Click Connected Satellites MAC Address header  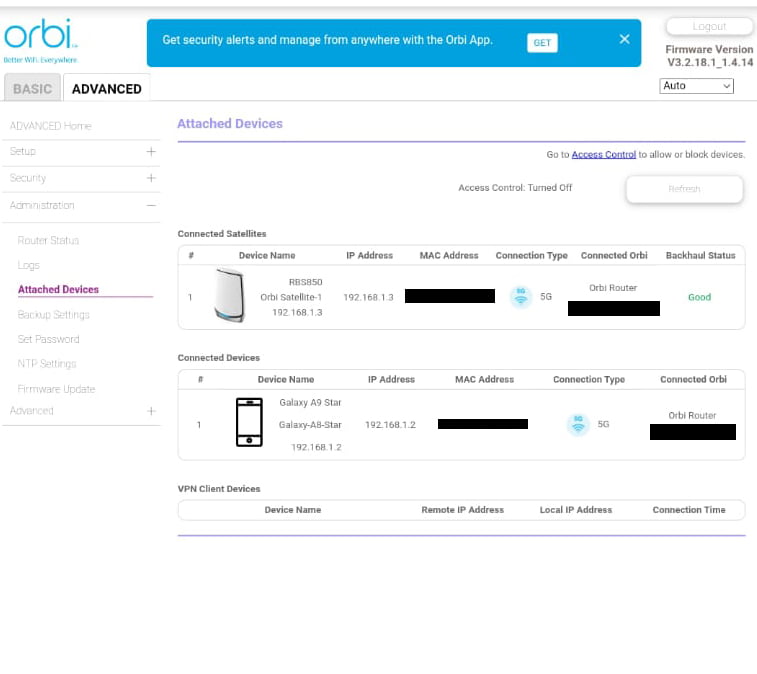tap(449, 255)
